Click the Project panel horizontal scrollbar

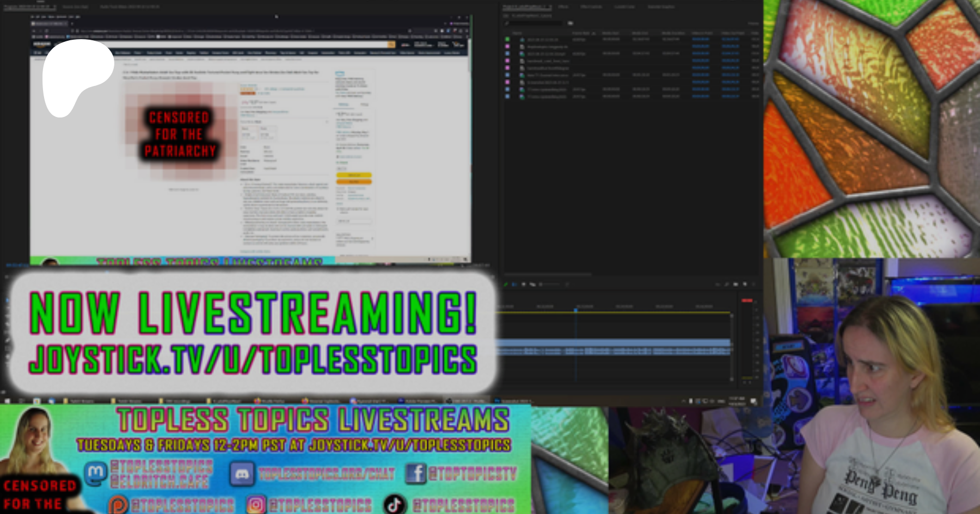(x=547, y=274)
